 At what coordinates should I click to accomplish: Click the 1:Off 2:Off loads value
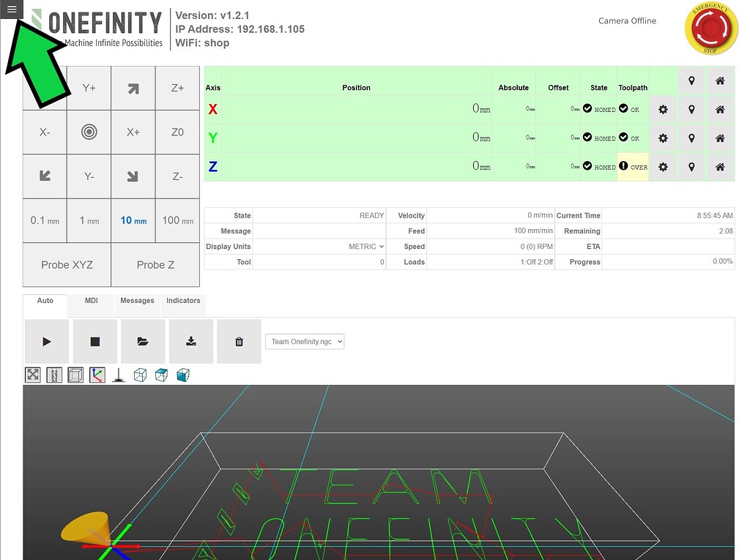point(537,261)
